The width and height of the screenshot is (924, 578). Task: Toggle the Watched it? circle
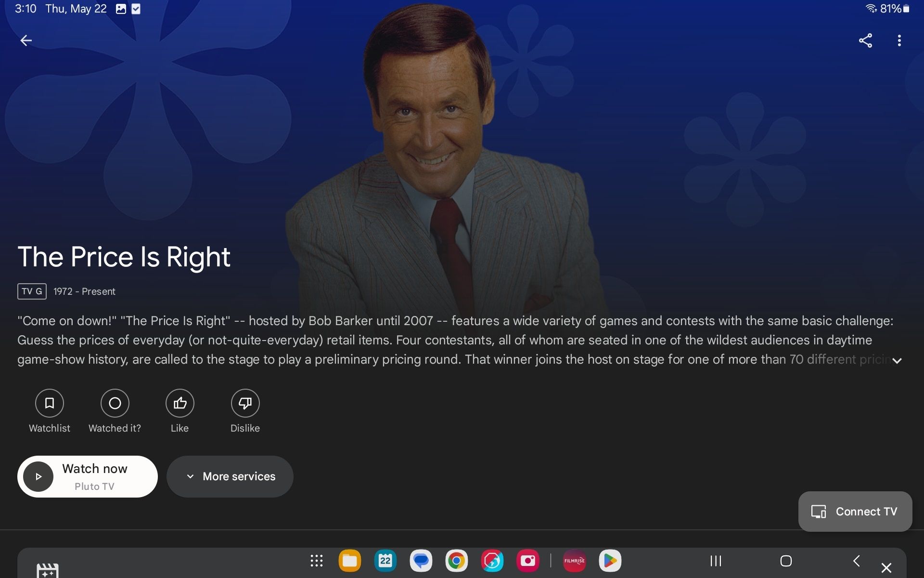click(x=115, y=403)
